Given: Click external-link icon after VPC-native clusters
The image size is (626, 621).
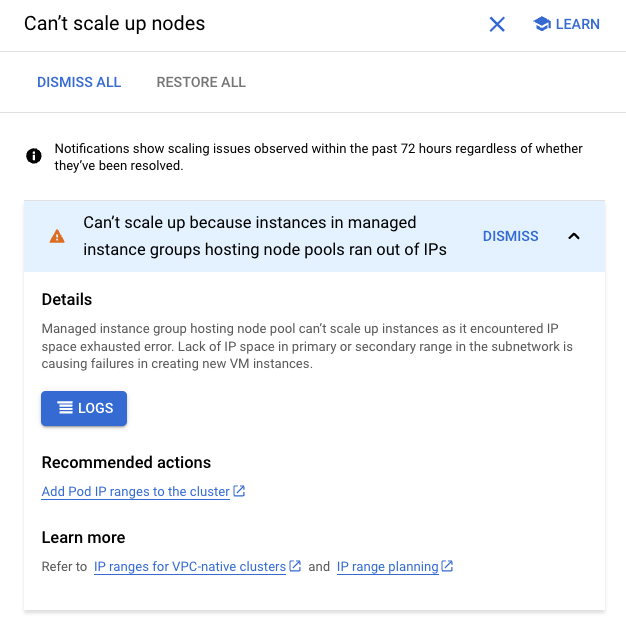Looking at the screenshot, I should click(295, 566).
